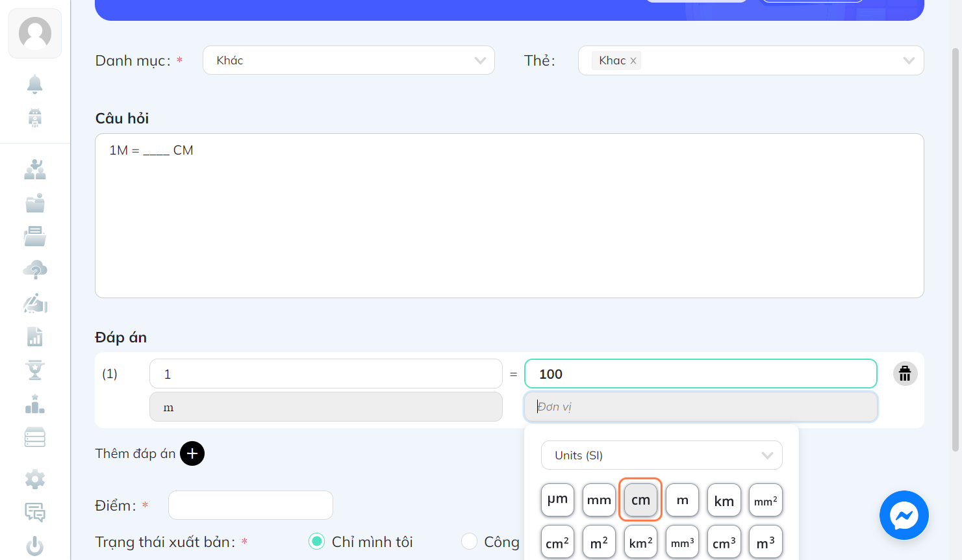The image size is (962, 560).
Task: Open the cloud question bank icon
Action: tap(35, 270)
